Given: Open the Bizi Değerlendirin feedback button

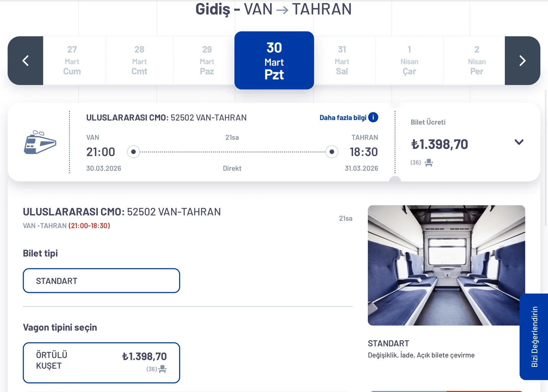Looking at the screenshot, I should pyautogui.click(x=534, y=336).
